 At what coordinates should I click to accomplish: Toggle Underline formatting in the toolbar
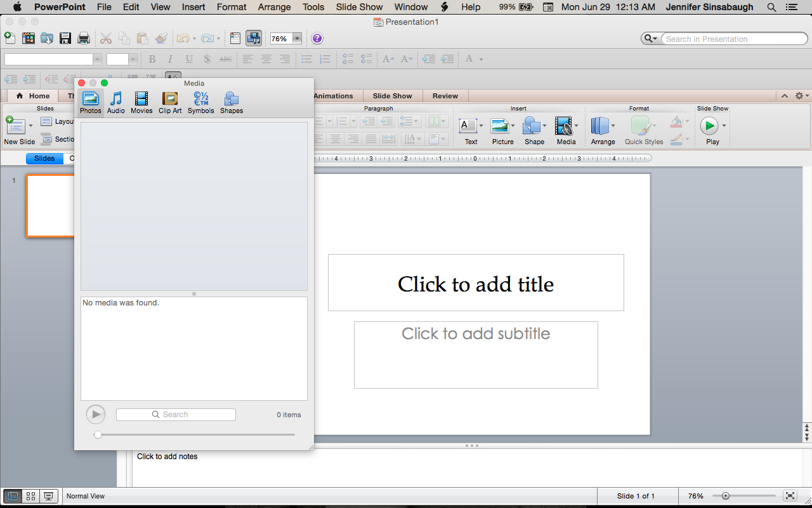click(x=188, y=59)
